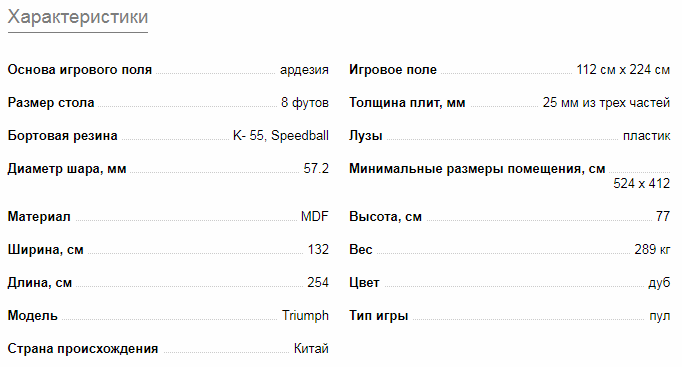This screenshot has height=367, width=682.
Task: Click the length value 254
Action: click(x=318, y=283)
